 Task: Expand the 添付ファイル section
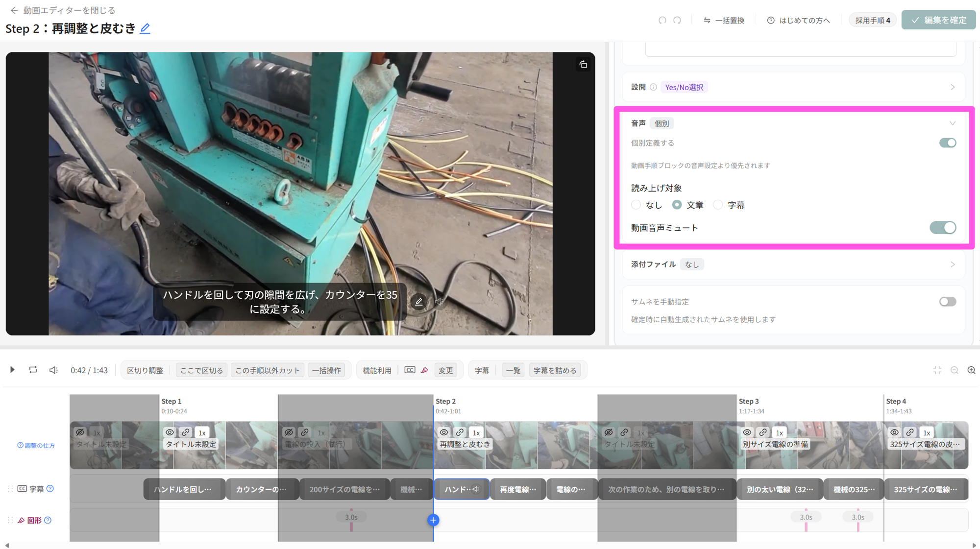(x=953, y=264)
